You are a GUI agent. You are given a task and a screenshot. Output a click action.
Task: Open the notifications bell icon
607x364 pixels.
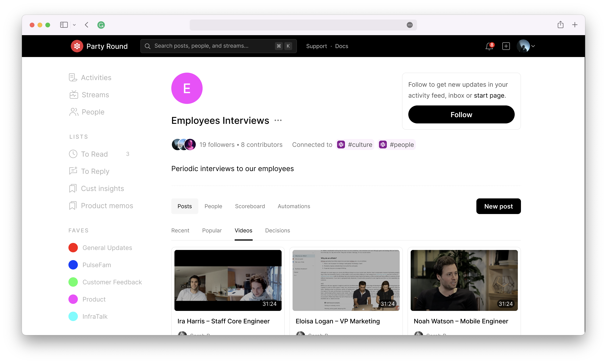pyautogui.click(x=489, y=46)
